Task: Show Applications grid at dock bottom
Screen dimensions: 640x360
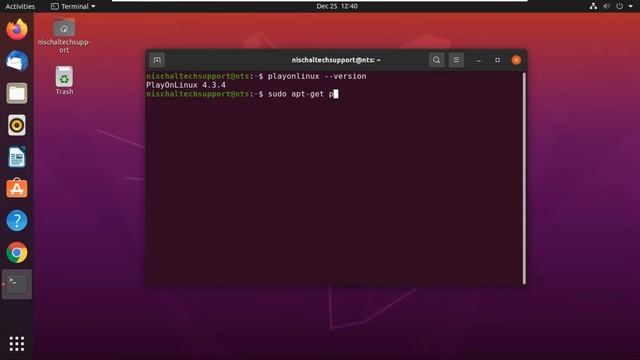Action: click(x=17, y=344)
